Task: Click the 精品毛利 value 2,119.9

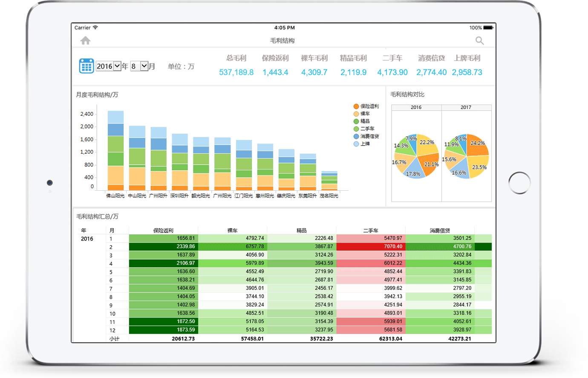Action: click(x=353, y=72)
